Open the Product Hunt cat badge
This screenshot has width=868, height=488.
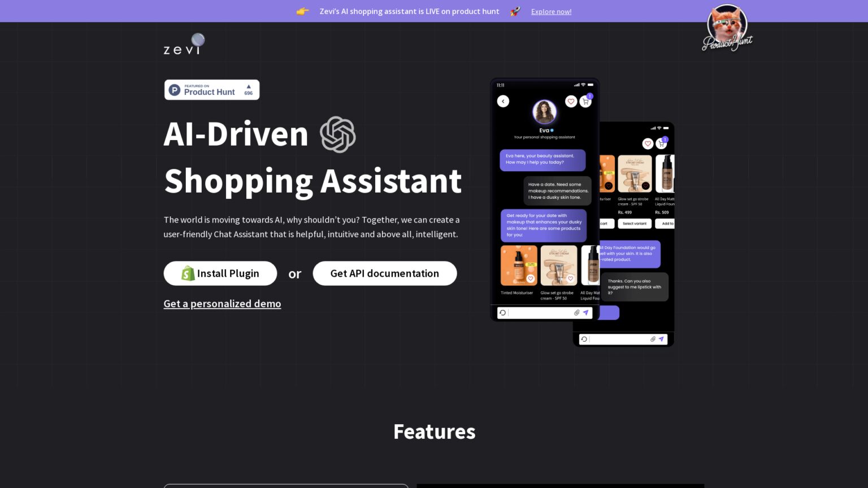click(x=727, y=28)
